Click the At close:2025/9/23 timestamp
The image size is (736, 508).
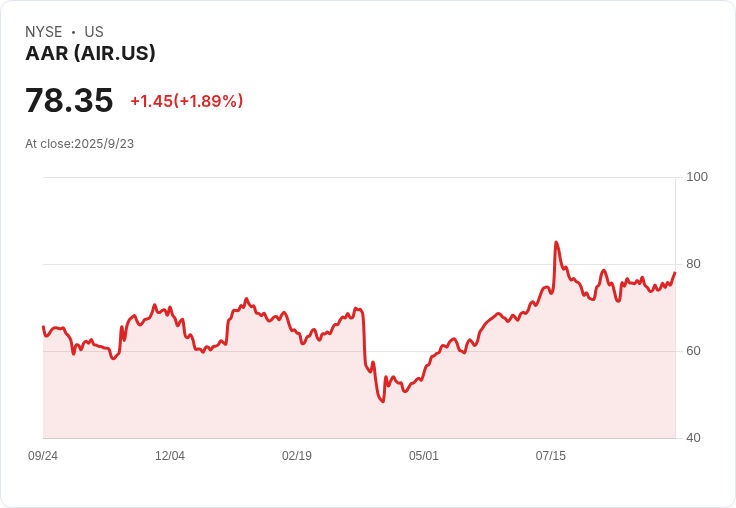pos(79,144)
